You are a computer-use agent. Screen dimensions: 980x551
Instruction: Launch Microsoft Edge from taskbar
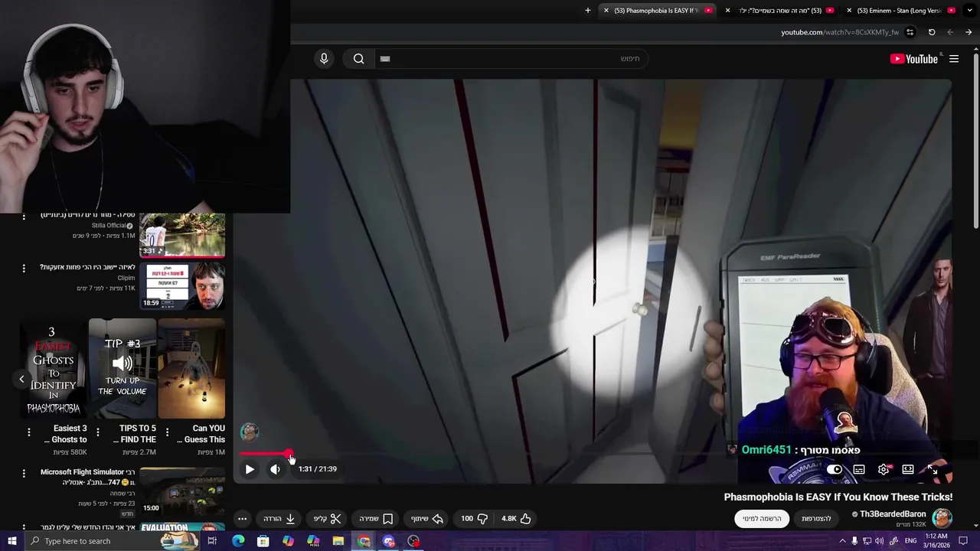click(x=238, y=541)
